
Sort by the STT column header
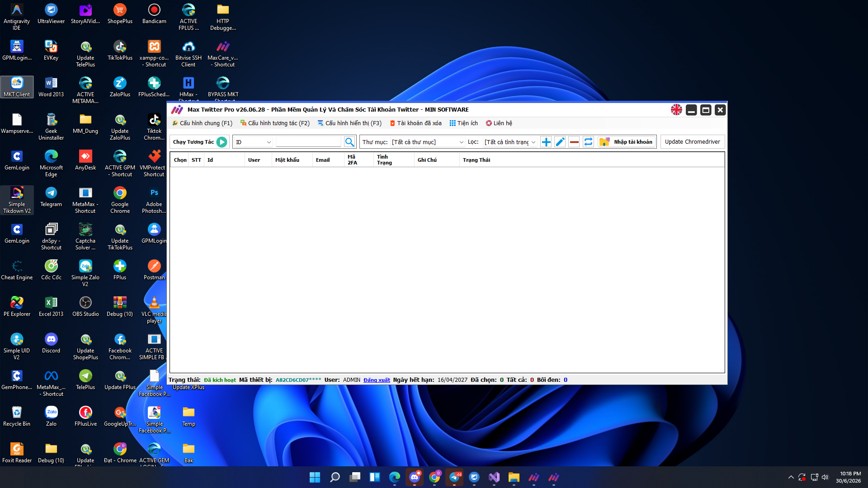(x=196, y=160)
